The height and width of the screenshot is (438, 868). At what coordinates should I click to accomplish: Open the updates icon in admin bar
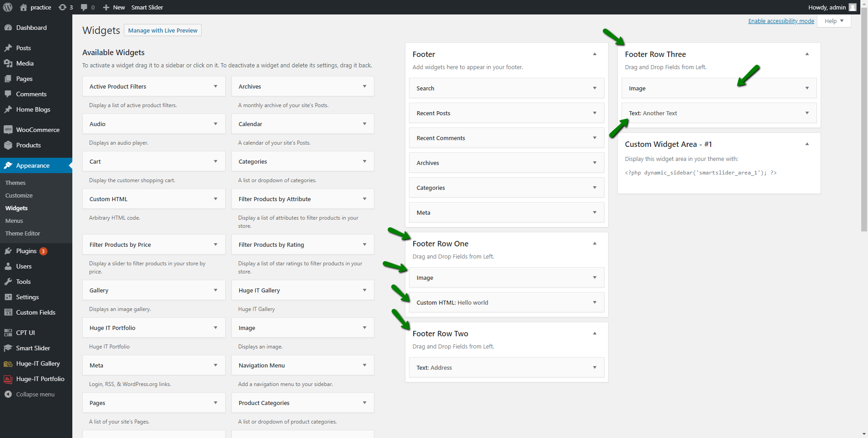click(63, 7)
